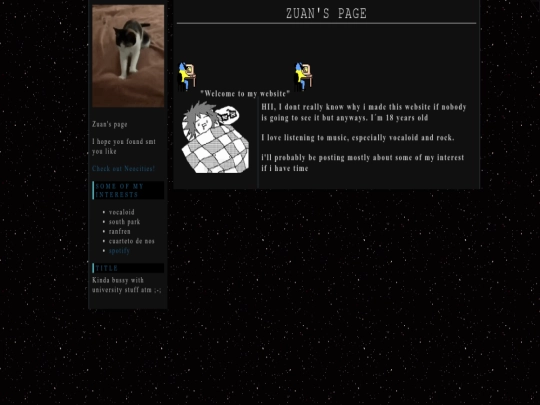
Task: Click the sleeping character blanket drawing
Action: point(215,137)
